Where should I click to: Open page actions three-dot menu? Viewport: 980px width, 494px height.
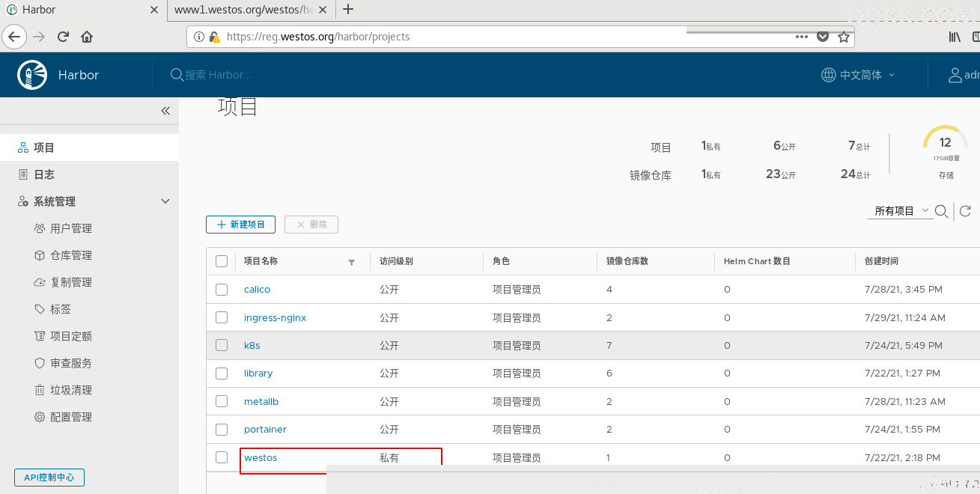[x=802, y=36]
